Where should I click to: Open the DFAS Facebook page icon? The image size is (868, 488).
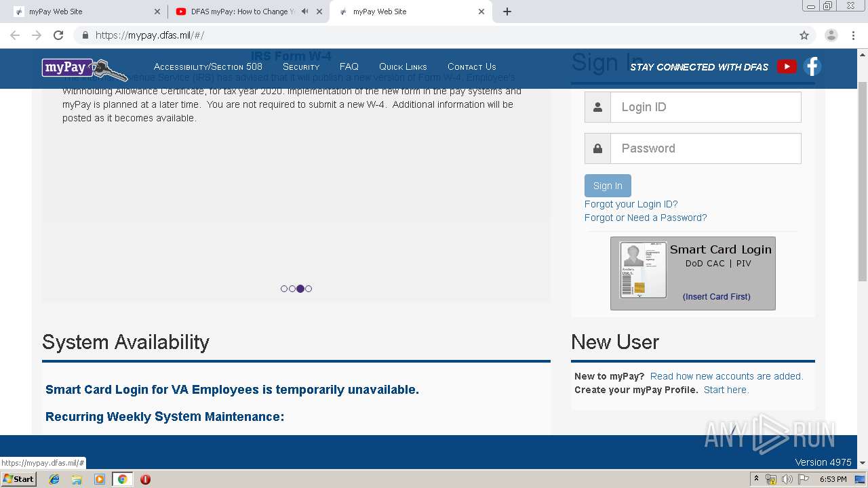[x=812, y=66]
